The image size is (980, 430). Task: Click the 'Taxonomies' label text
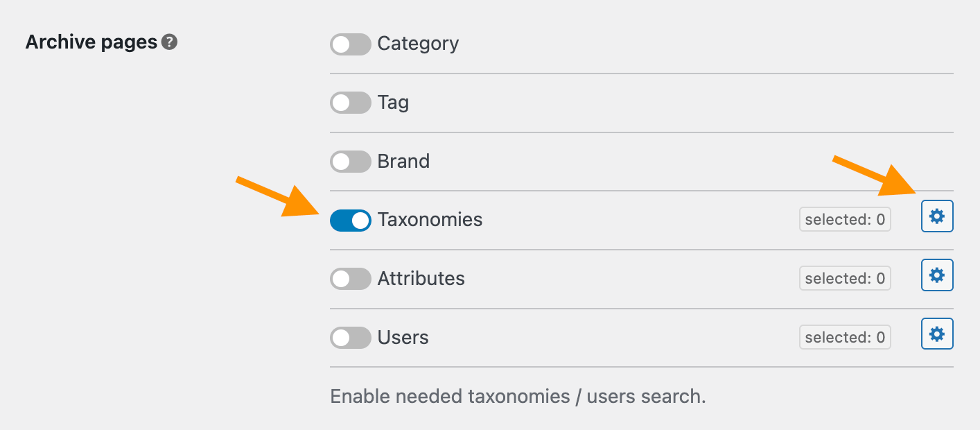pyautogui.click(x=430, y=220)
